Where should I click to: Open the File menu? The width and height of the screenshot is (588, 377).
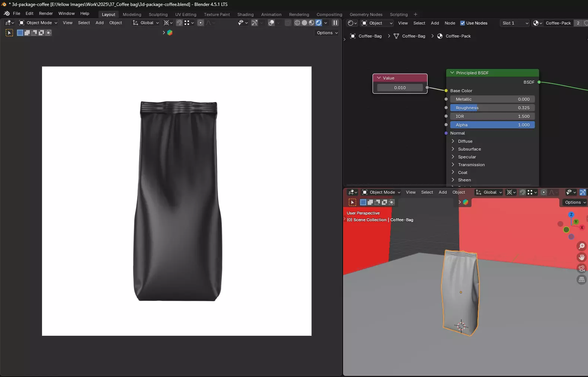(x=17, y=13)
